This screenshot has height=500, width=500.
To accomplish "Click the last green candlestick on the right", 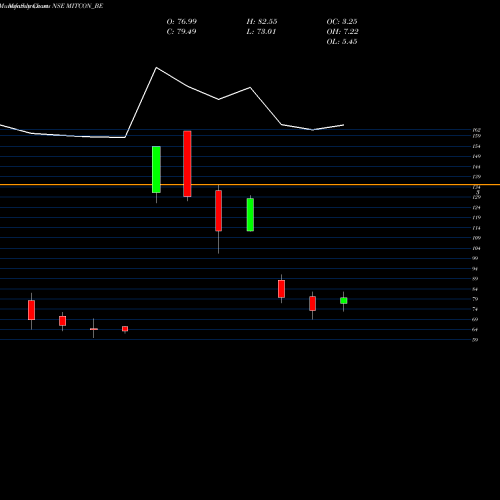I will pos(344,301).
